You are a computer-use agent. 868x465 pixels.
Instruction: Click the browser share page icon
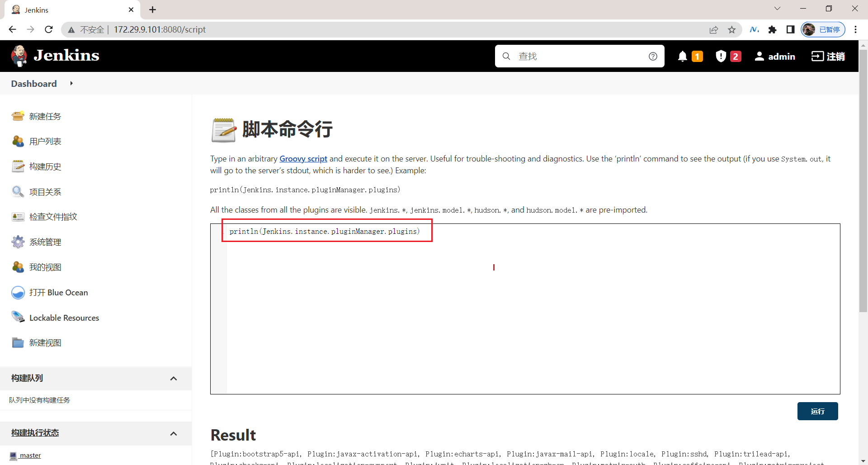coord(714,30)
